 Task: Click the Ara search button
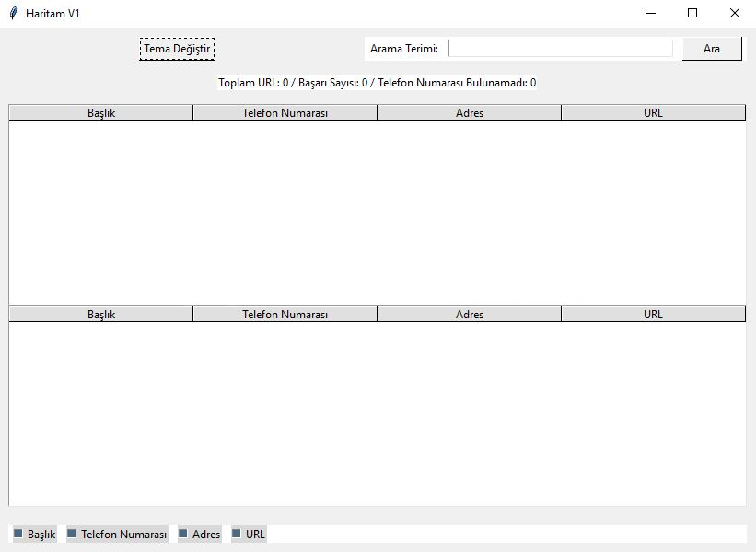[x=712, y=49]
